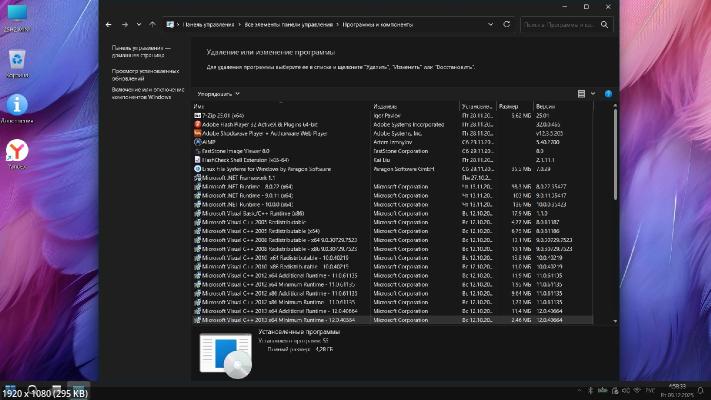Click the blue help question mark icon
Screen dimensions: 711x400
[608, 93]
